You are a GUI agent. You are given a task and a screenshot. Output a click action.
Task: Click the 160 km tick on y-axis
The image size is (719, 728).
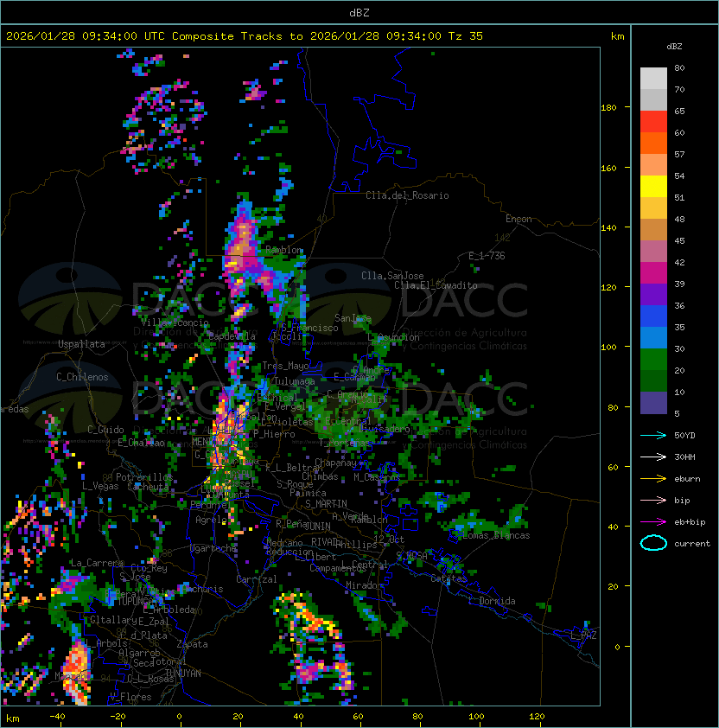coord(608,168)
